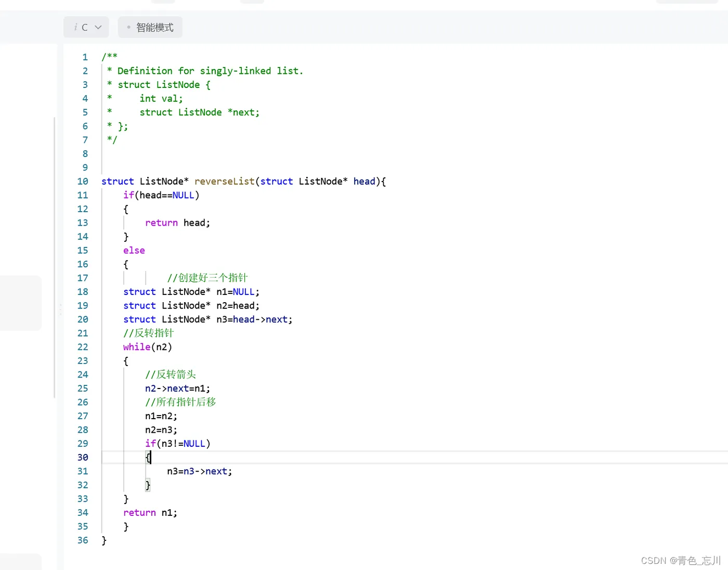
Task: Click the "n2->next=n1;" statement
Action: [x=178, y=388]
